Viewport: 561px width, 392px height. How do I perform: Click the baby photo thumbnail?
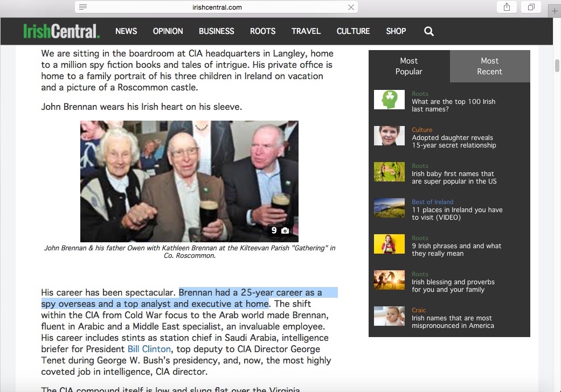(x=389, y=316)
